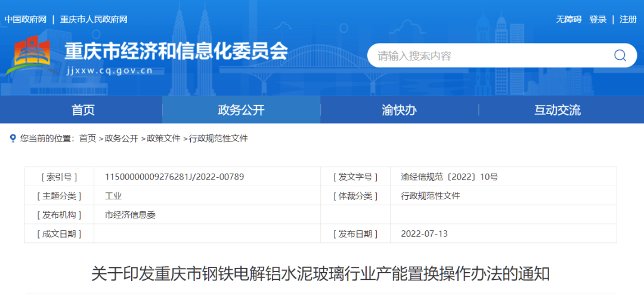Enable 无障碍 accessibility mode

click(x=568, y=19)
